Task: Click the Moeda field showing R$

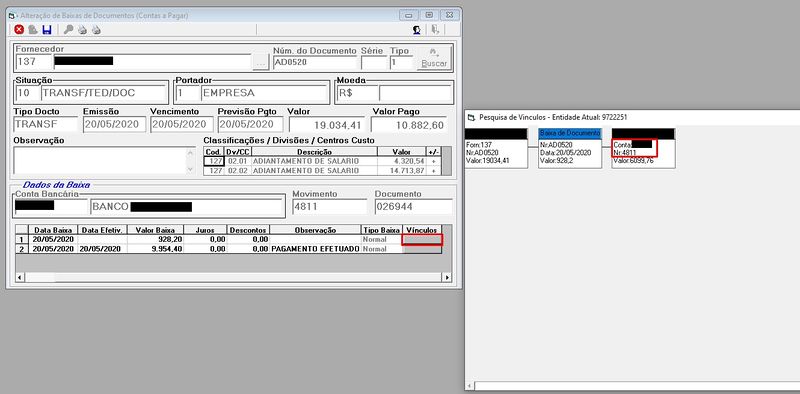Action: tap(357, 94)
